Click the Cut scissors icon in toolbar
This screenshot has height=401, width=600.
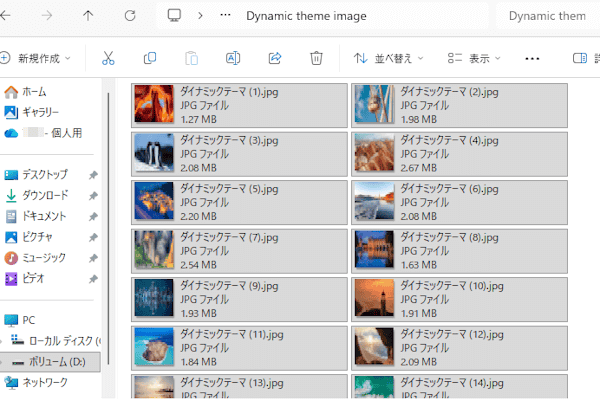108,58
